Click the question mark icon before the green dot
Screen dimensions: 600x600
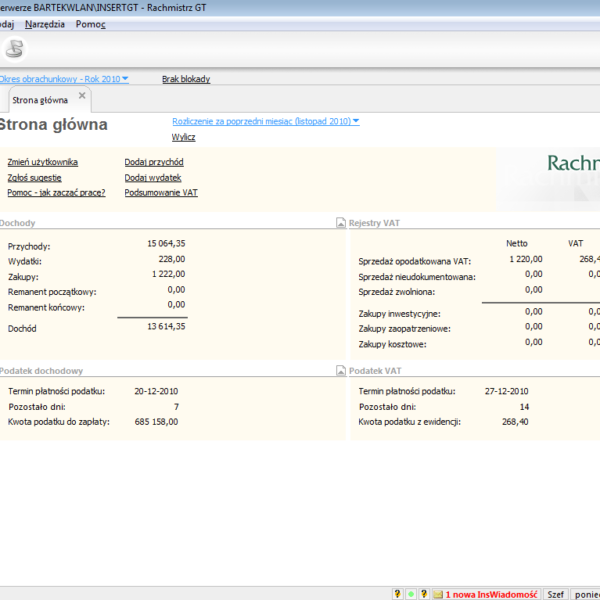click(x=398, y=594)
